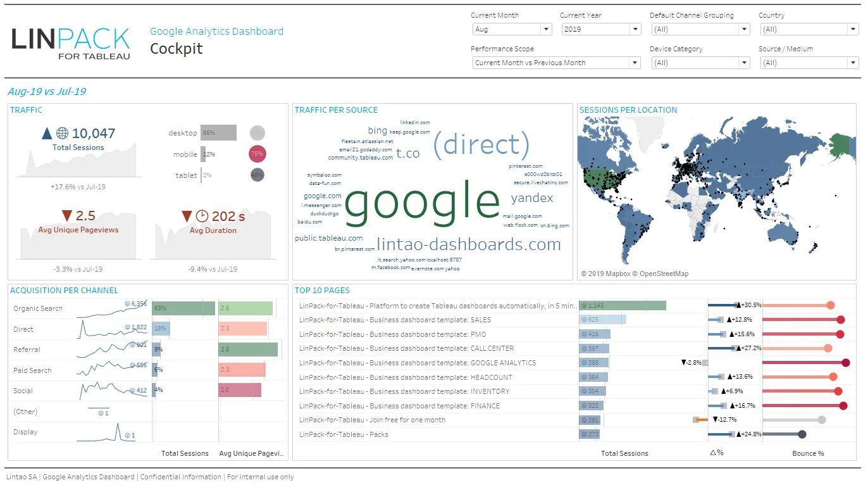The width and height of the screenshot is (868, 485).
Task: Select 'public.tableau.com' in the word cloud
Action: [x=329, y=238]
